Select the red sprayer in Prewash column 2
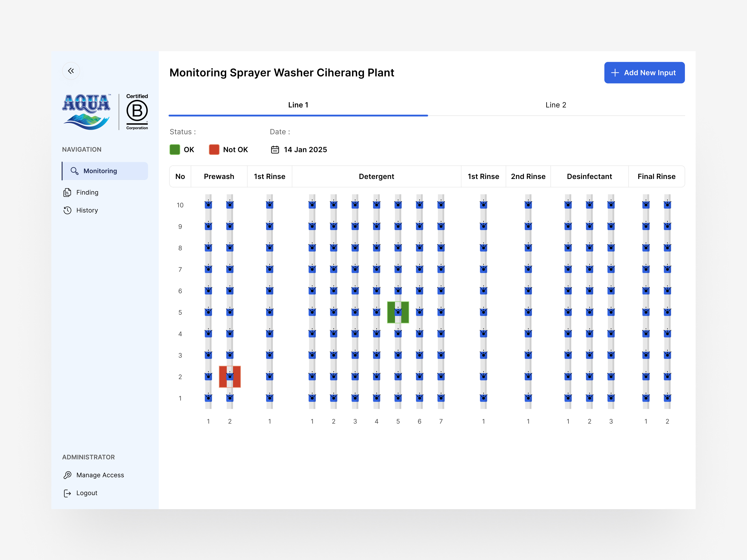747x560 pixels. coord(230,377)
